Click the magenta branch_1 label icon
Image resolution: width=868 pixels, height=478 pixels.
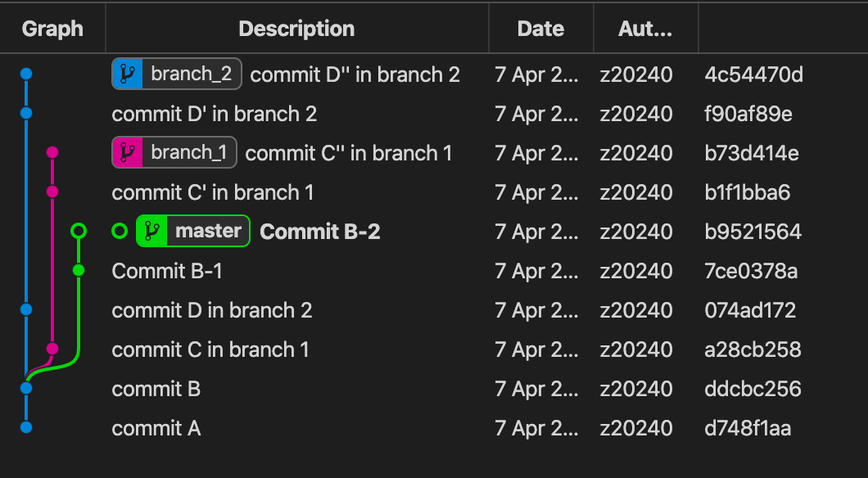(127, 153)
